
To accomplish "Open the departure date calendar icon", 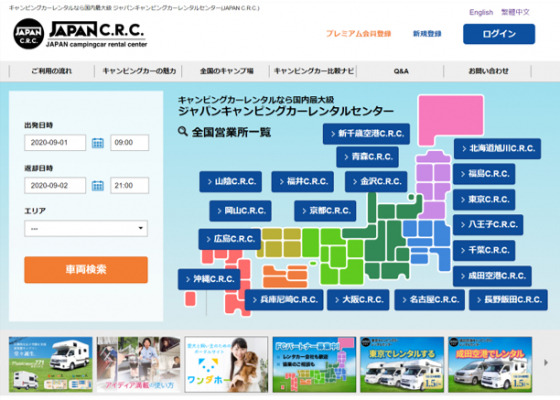I will click(x=98, y=143).
